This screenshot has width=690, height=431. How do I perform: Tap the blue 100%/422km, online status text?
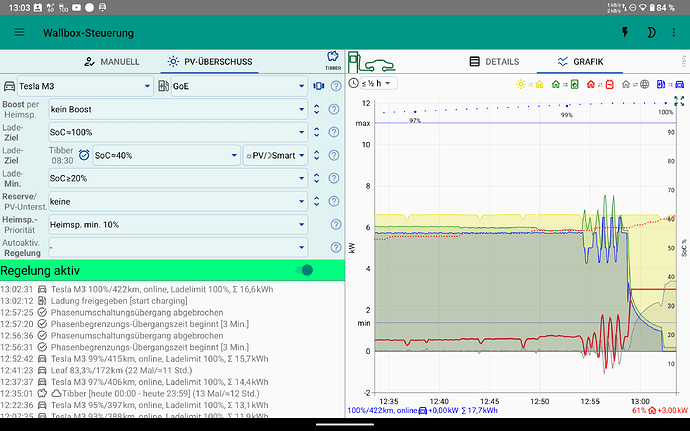(382, 410)
